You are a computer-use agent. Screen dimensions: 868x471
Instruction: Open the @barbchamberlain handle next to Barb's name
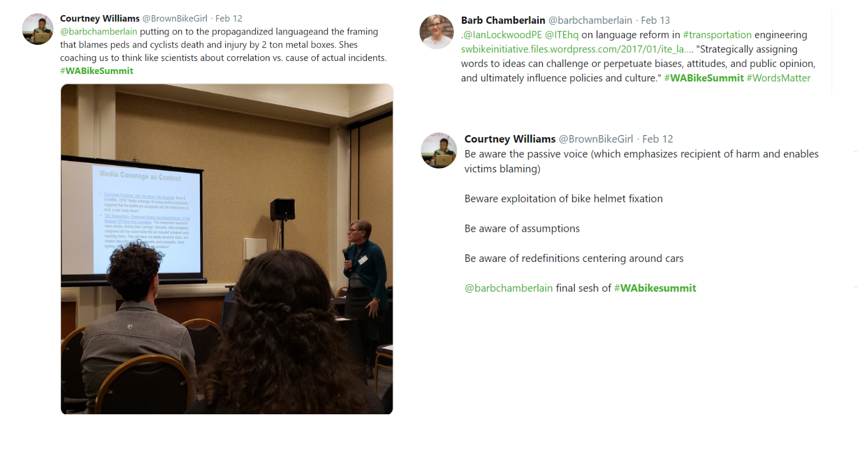tap(591, 20)
